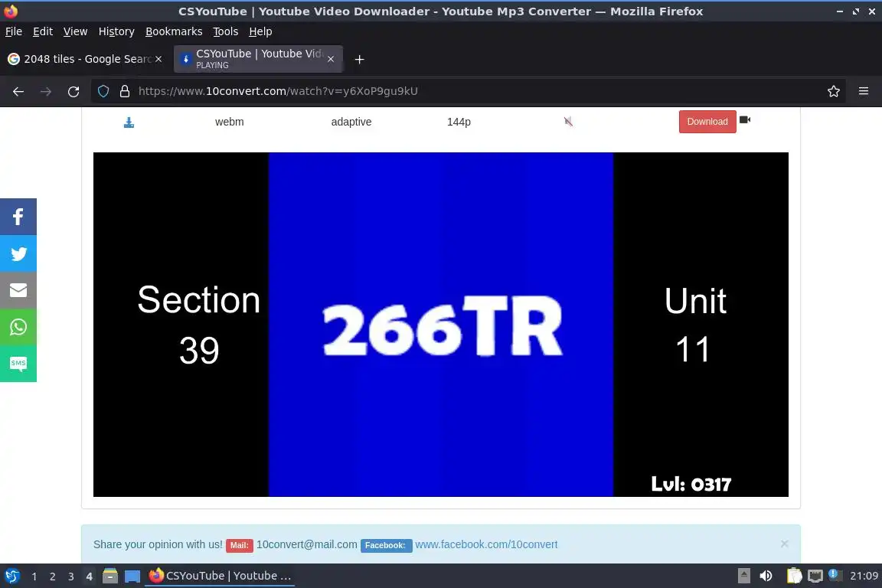Switch to virtual desktop 3
Viewport: 882px width, 588px height.
71,577
